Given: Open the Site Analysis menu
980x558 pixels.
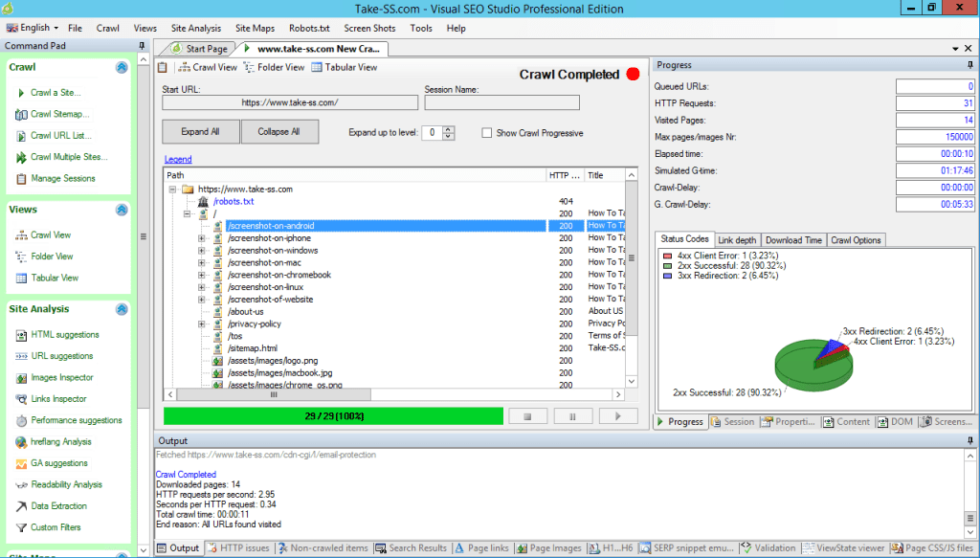Looking at the screenshot, I should click(x=195, y=28).
